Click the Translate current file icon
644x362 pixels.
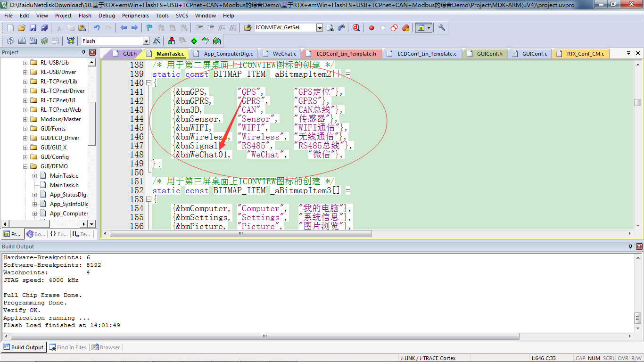(10, 41)
